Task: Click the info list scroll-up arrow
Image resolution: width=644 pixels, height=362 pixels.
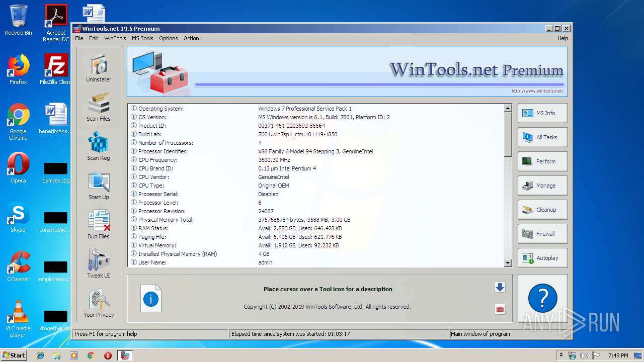Action: (508, 108)
